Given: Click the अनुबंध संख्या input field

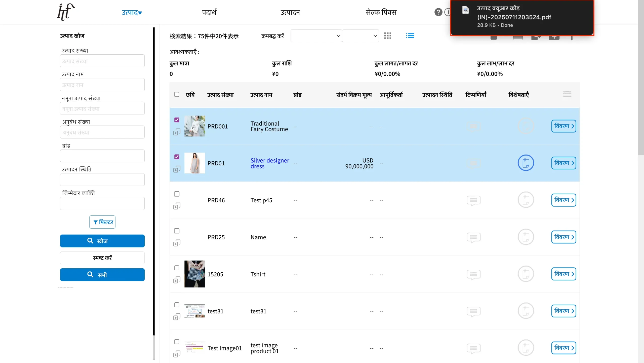Looking at the screenshot, I should 102,132.
